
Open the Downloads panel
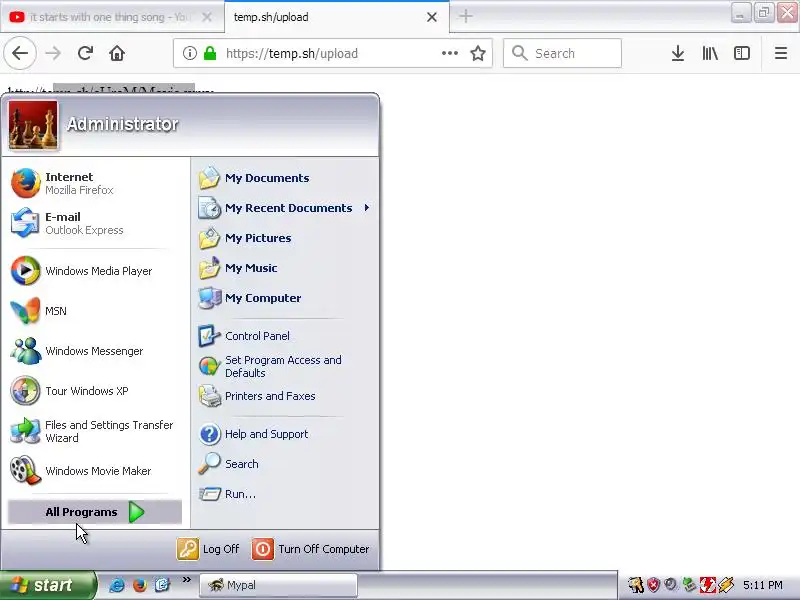[x=678, y=53]
